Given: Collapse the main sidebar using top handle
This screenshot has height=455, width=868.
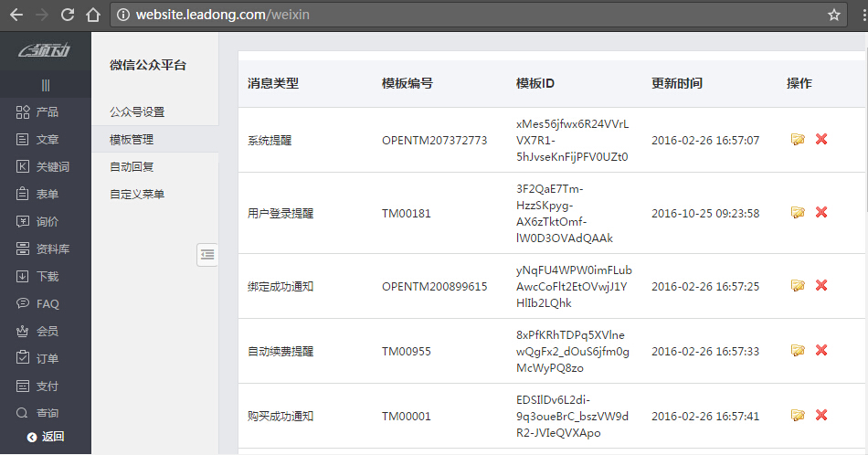Looking at the screenshot, I should point(46,85).
